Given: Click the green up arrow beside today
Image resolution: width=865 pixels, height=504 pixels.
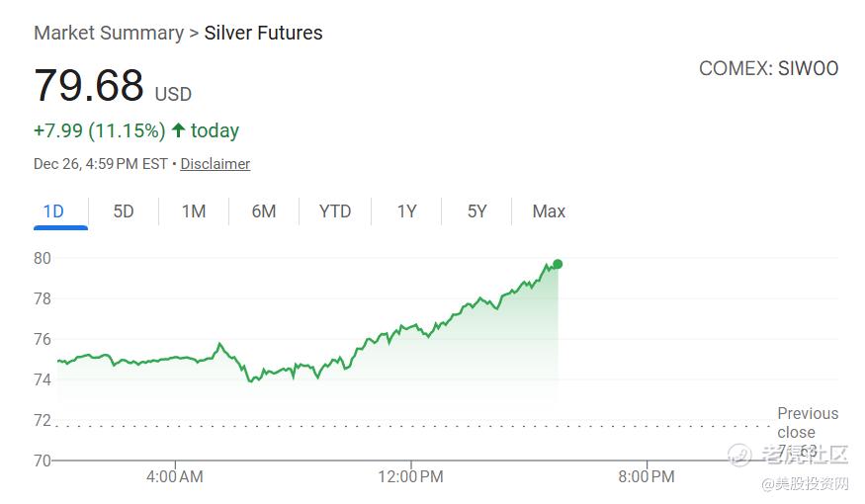Looking at the screenshot, I should (178, 130).
